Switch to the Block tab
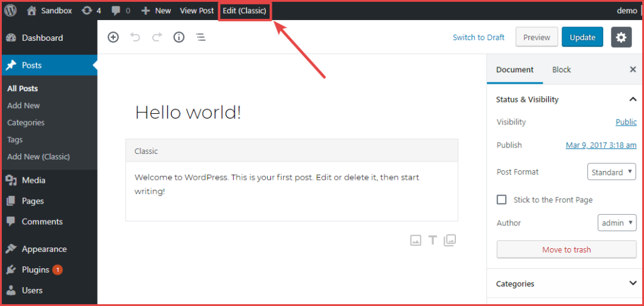The width and height of the screenshot is (644, 306). click(562, 70)
